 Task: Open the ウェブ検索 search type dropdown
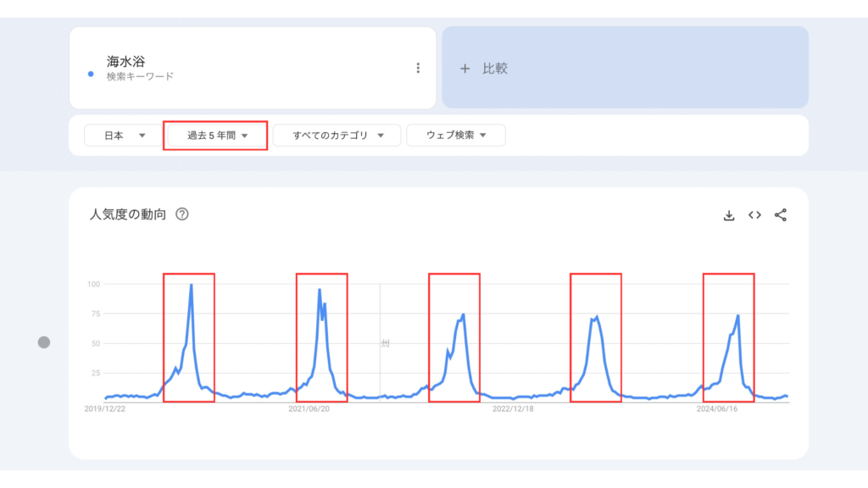(456, 136)
